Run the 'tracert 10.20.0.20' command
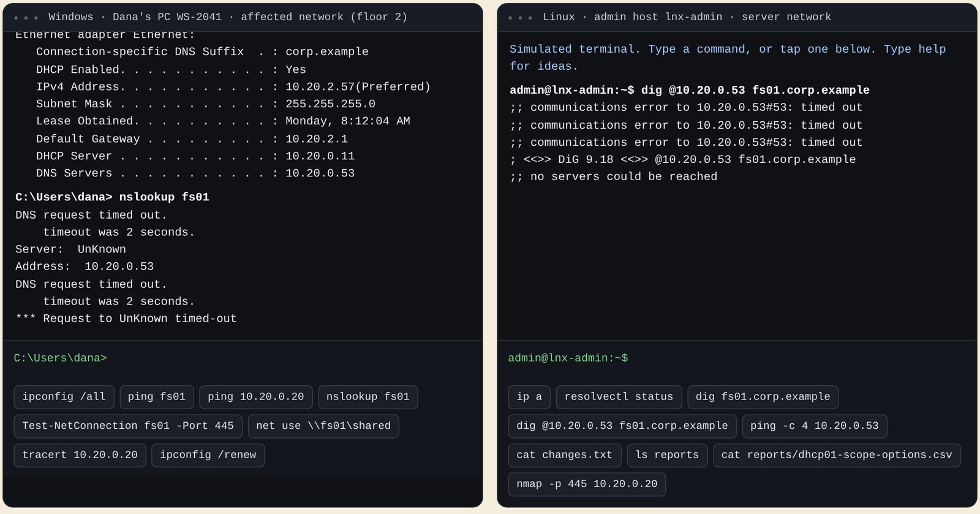This screenshot has width=980, height=514. [x=80, y=455]
